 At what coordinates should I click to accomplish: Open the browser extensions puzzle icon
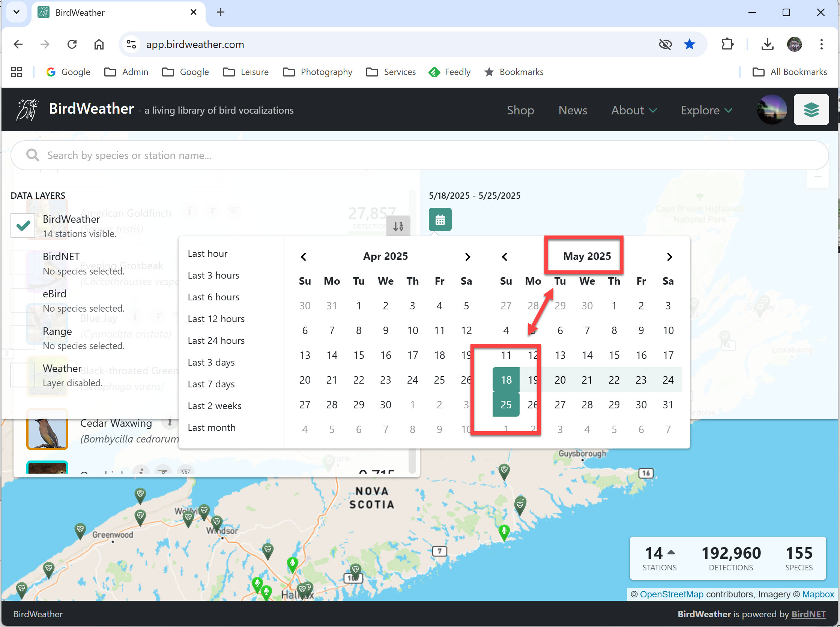727,44
